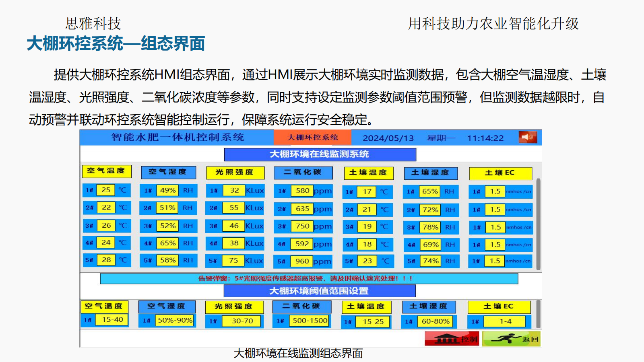Set CO2 threshold field 500-1500

coord(310,321)
